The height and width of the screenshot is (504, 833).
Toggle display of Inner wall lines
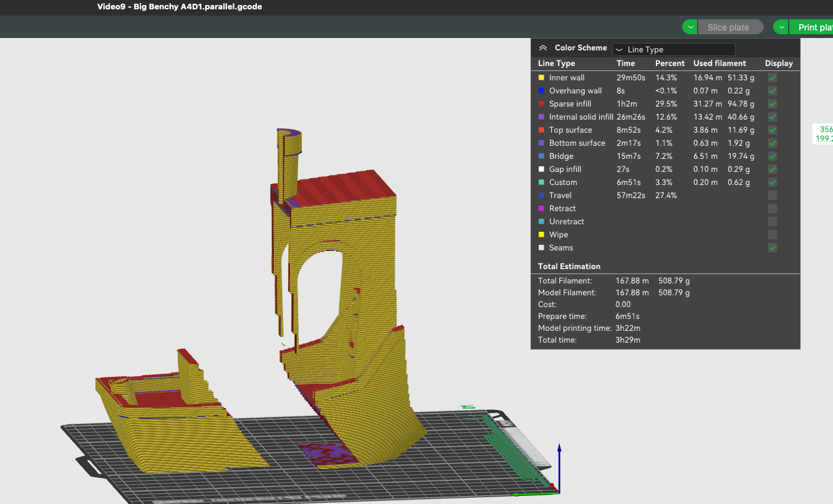773,78
